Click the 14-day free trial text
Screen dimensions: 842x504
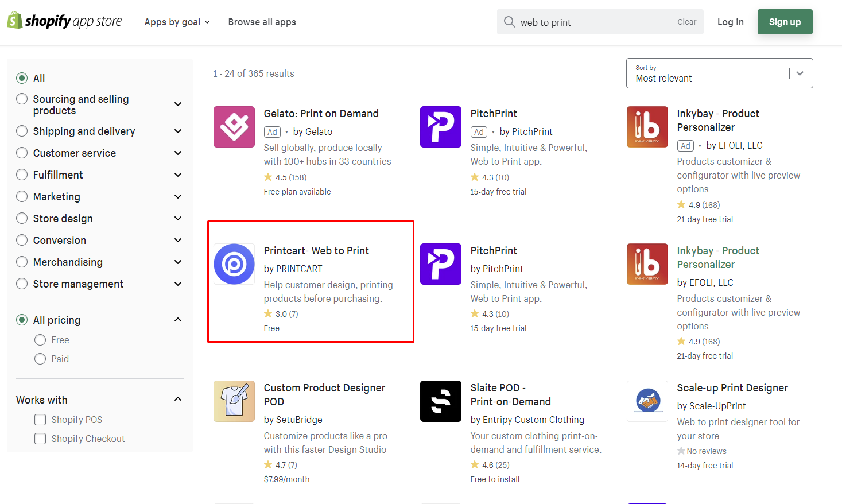705,466
